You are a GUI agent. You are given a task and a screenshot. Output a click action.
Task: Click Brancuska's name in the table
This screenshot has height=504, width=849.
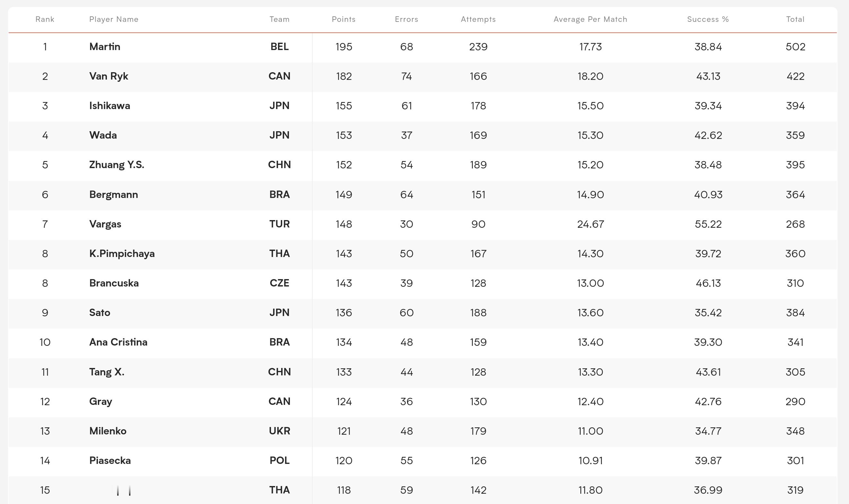(x=114, y=283)
